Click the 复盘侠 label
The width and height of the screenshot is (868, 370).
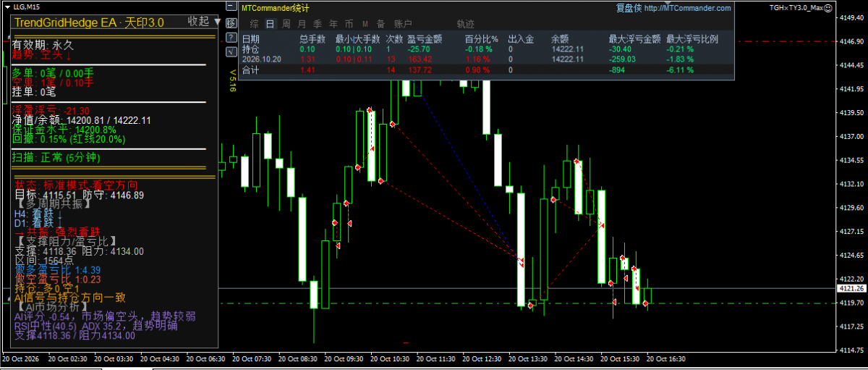click(x=629, y=9)
